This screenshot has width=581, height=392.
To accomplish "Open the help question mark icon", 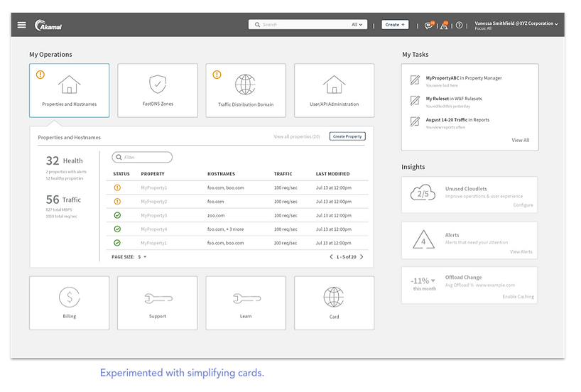I will 459,25.
